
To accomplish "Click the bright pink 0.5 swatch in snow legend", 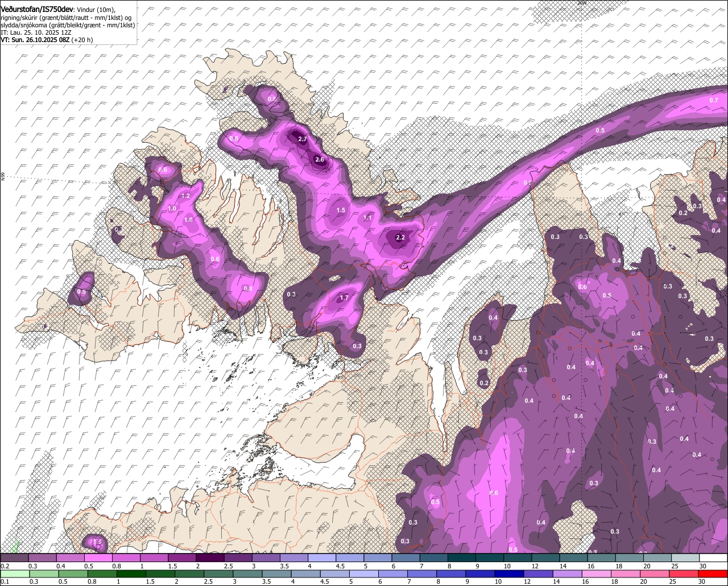I will coord(98,558).
